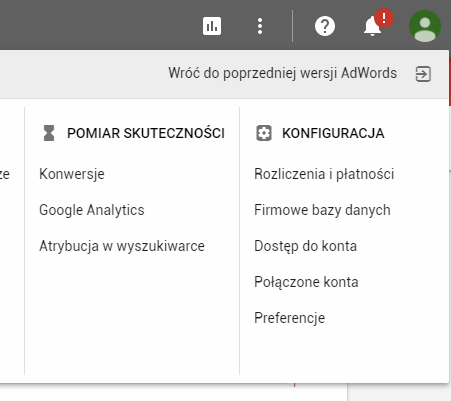Return via Wróć do poprzedniej wersji AdWords
Screen dimensions: 451x401
[283, 73]
